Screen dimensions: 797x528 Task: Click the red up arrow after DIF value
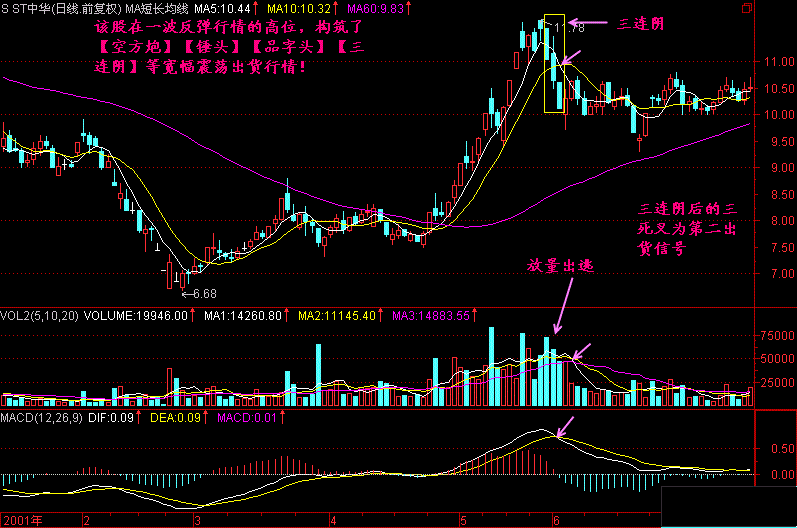coord(136,416)
